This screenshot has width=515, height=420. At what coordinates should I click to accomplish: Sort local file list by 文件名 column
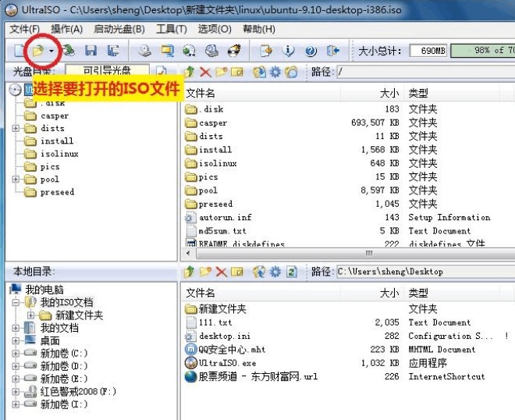[x=261, y=293]
